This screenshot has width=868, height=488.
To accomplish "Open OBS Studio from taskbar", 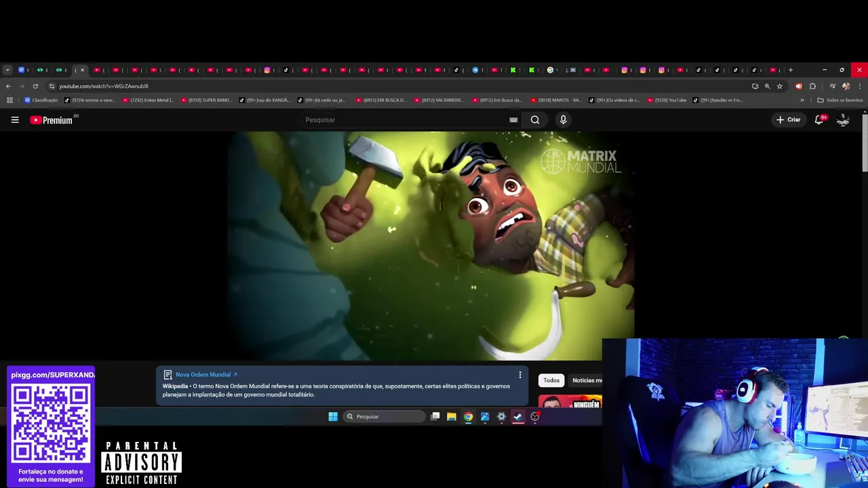I will (535, 417).
